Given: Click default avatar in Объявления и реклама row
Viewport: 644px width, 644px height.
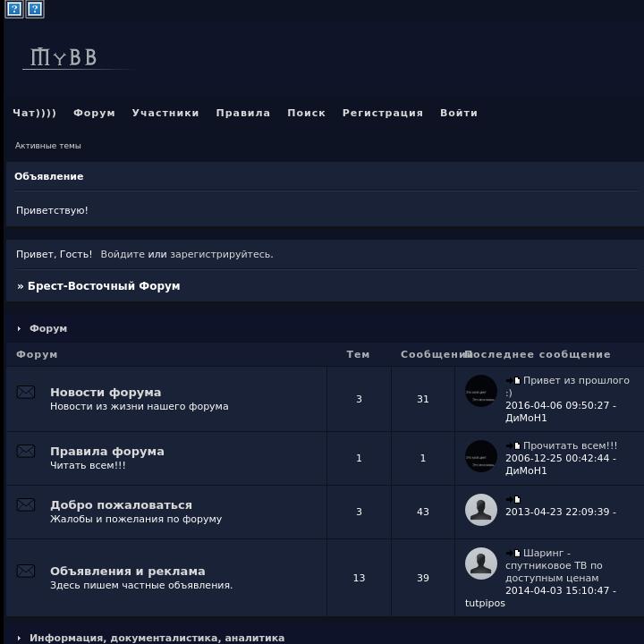Looking at the screenshot, I should [x=481, y=563].
